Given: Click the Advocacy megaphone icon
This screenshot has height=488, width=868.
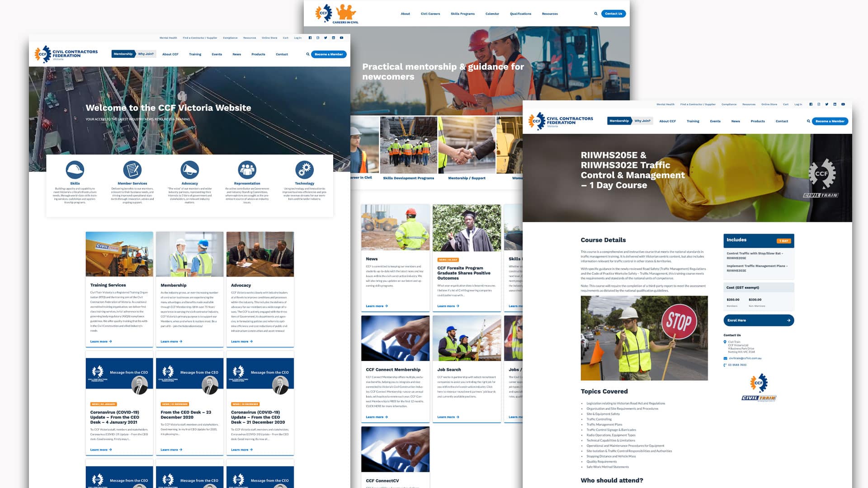Looking at the screenshot, I should 190,170.
